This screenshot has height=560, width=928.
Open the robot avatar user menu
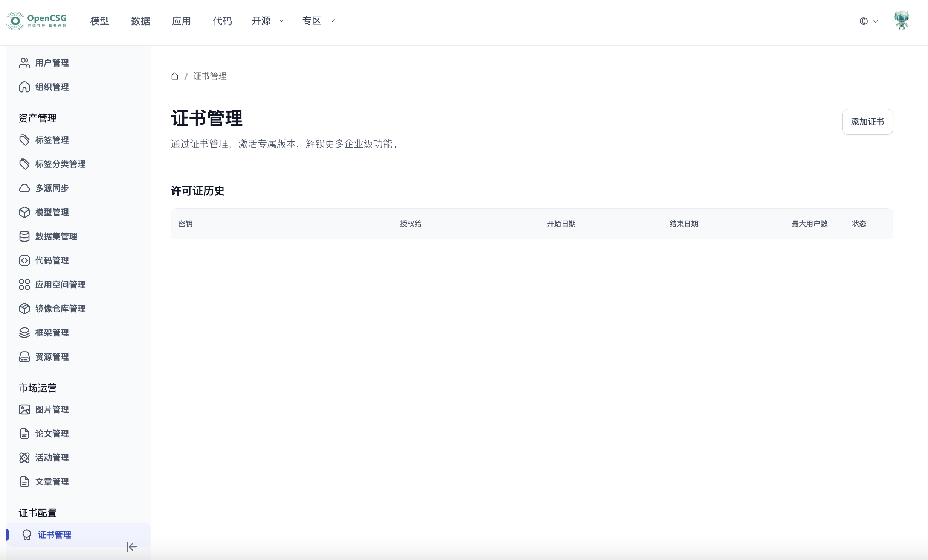coord(901,21)
